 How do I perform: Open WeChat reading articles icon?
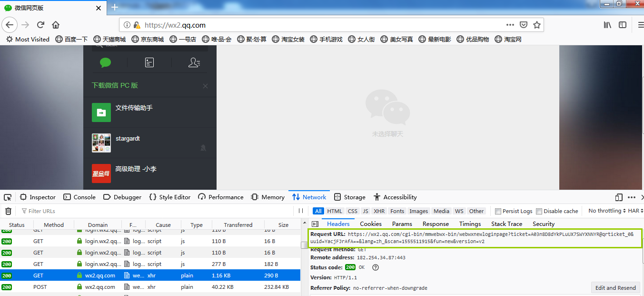pos(149,62)
